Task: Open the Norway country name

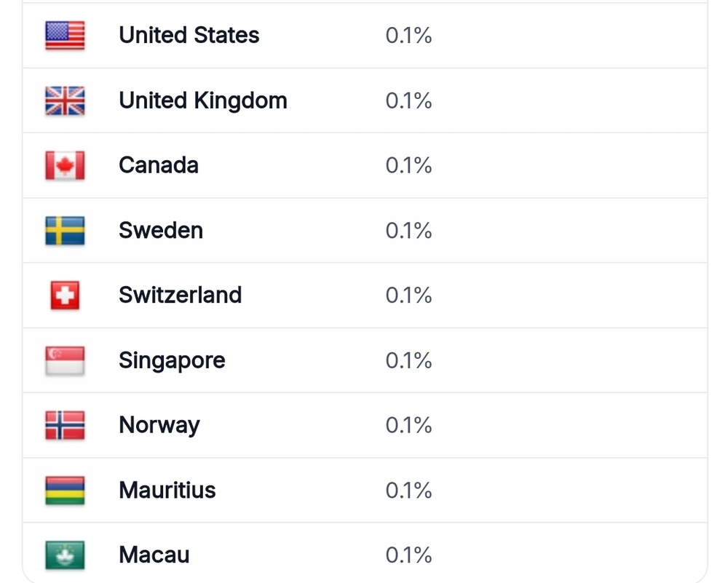Action: tap(159, 426)
